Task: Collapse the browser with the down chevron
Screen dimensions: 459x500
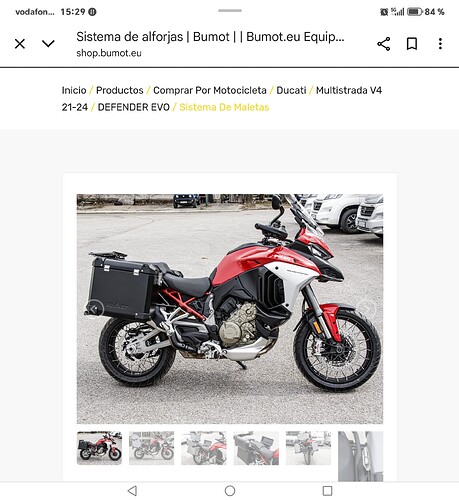Action: tap(48, 43)
